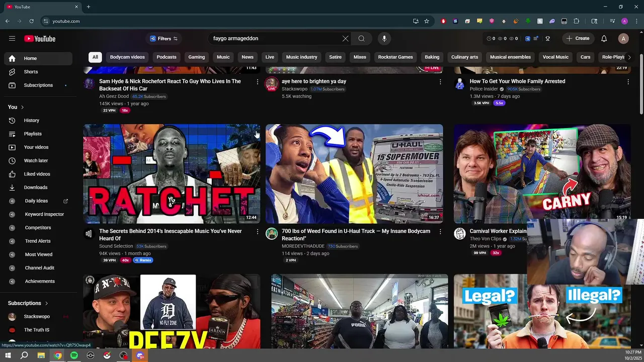Image resolution: width=644 pixels, height=362 pixels.
Task: Open Channel Audit in the sidebar
Action: click(x=38, y=268)
